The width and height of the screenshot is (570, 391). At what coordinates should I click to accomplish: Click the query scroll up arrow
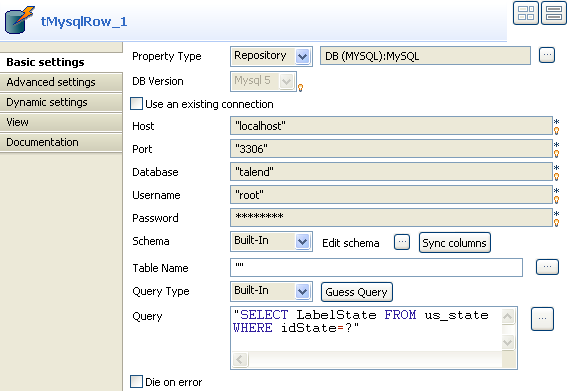tap(508, 316)
